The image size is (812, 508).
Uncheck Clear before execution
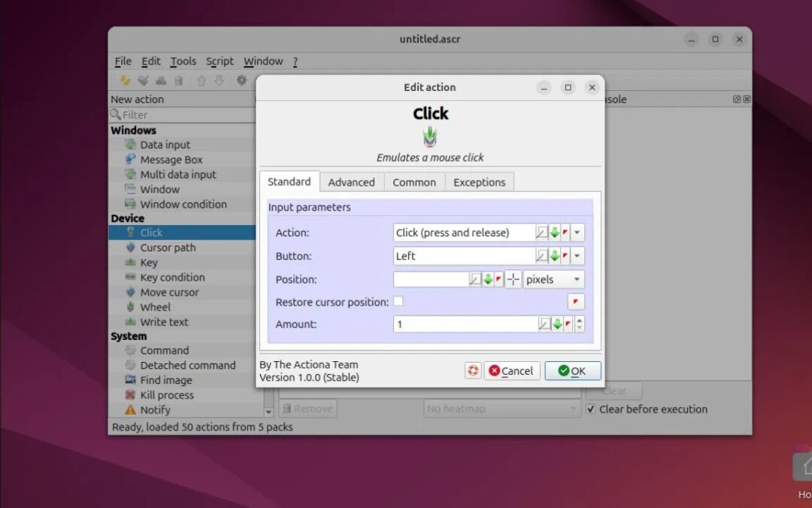pyautogui.click(x=592, y=409)
